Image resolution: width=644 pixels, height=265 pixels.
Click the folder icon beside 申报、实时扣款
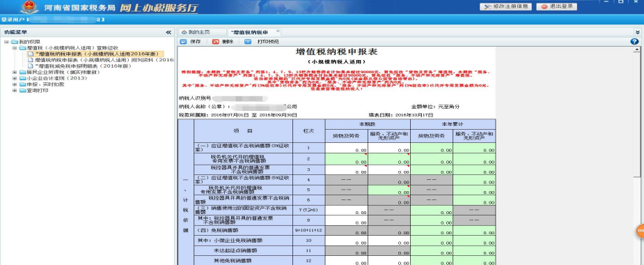pyautogui.click(x=22, y=84)
